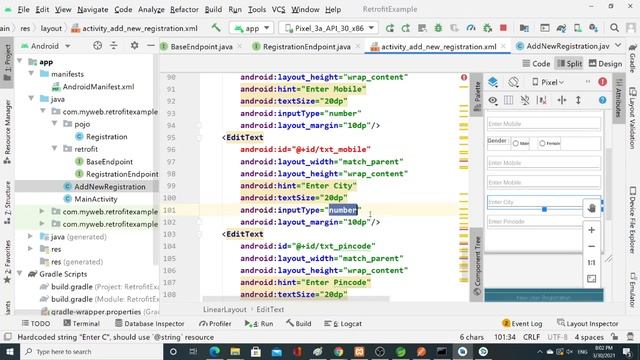Open the Profile app gauge icon
This screenshot has height=360, width=640.
pyautogui.click(x=471, y=28)
